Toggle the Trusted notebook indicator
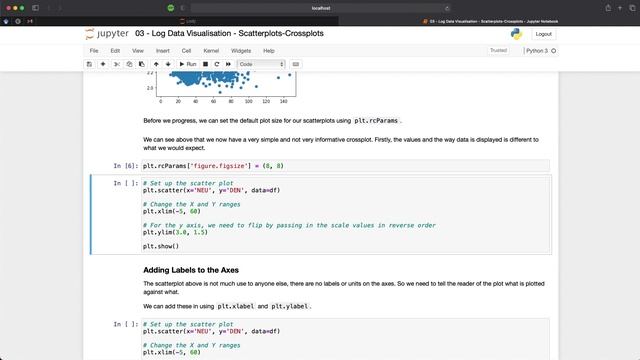 pos(498,50)
